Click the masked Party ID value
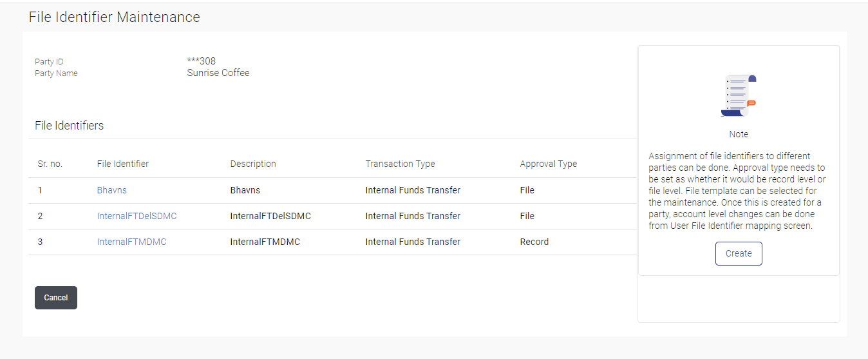The width and height of the screenshot is (868, 359). click(202, 61)
